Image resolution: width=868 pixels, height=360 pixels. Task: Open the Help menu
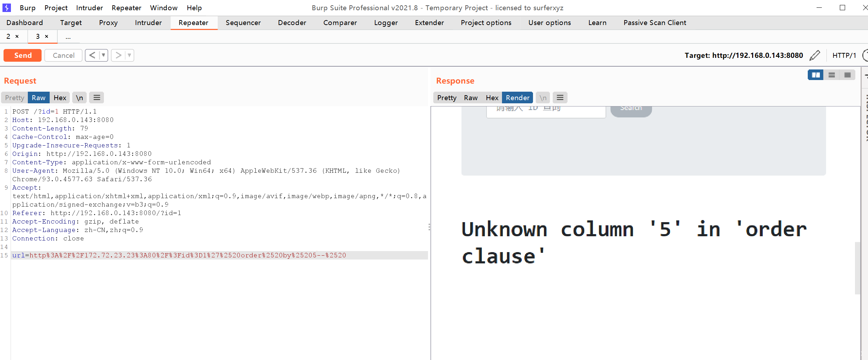coord(194,8)
